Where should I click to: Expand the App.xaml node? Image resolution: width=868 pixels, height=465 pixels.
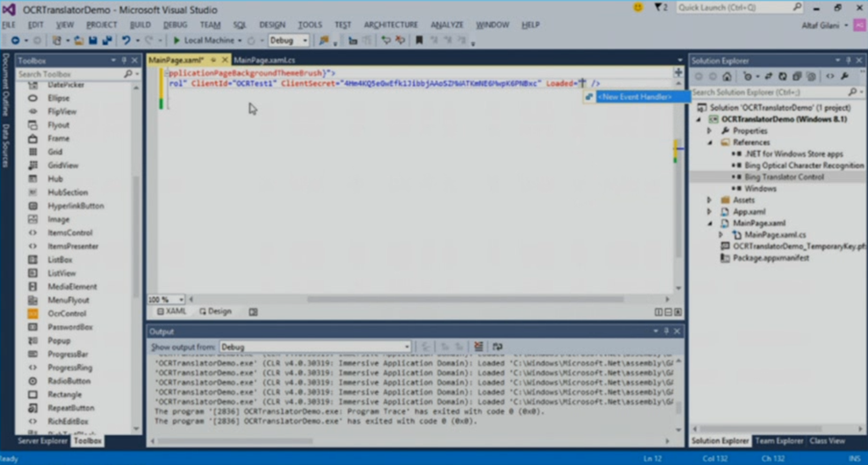(x=709, y=212)
